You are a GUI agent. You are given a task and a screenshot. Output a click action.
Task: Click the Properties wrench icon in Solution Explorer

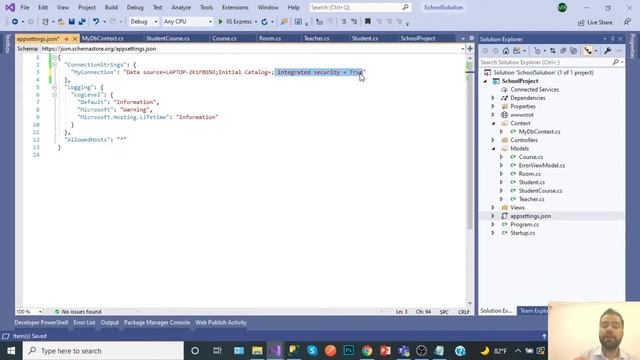(607, 51)
